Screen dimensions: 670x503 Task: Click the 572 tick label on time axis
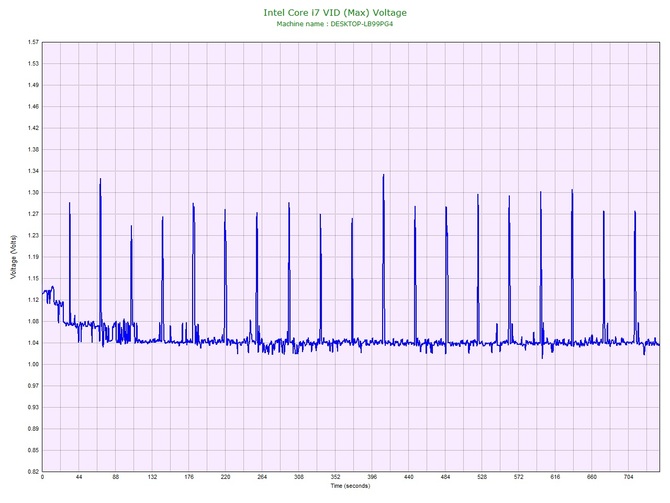pyautogui.click(x=519, y=477)
